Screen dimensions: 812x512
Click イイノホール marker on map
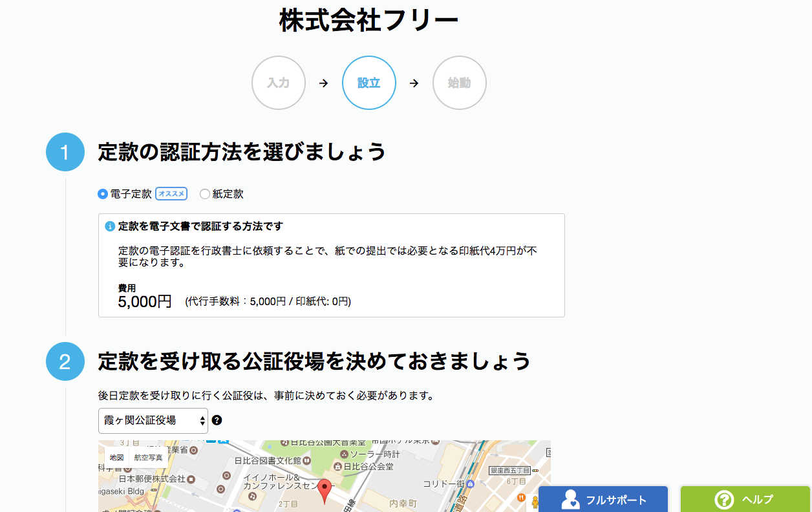click(x=252, y=496)
